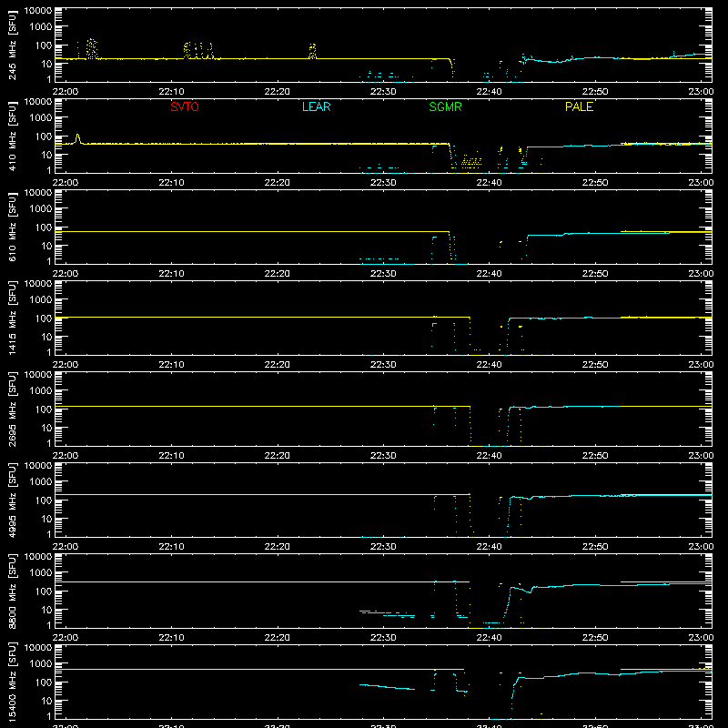Select the 410 MHz [SFU] axis title
The width and height of the screenshot is (728, 728).
(x=12, y=136)
